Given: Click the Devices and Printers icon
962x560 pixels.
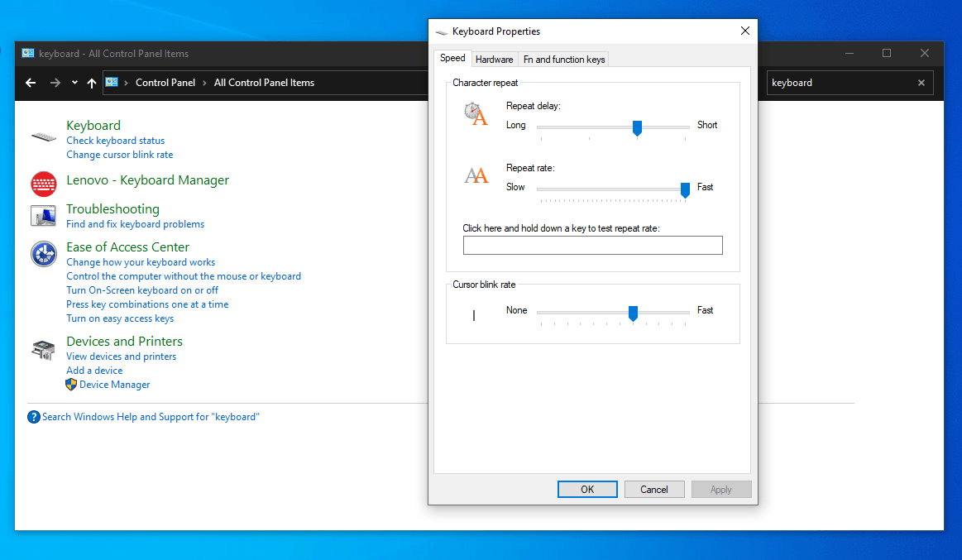Looking at the screenshot, I should (43, 349).
